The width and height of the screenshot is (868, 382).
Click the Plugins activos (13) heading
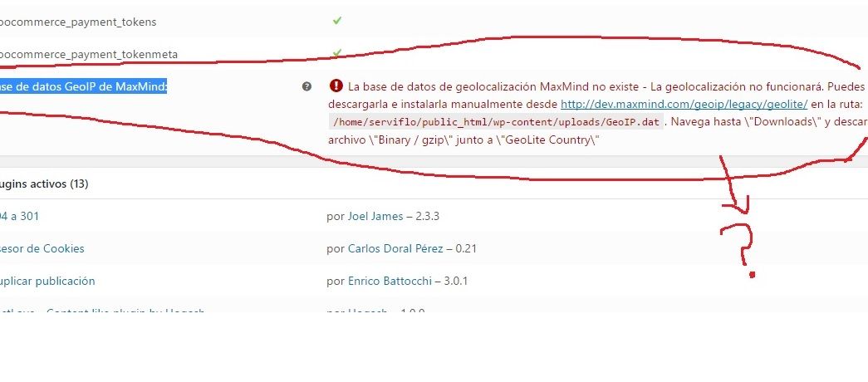point(44,184)
